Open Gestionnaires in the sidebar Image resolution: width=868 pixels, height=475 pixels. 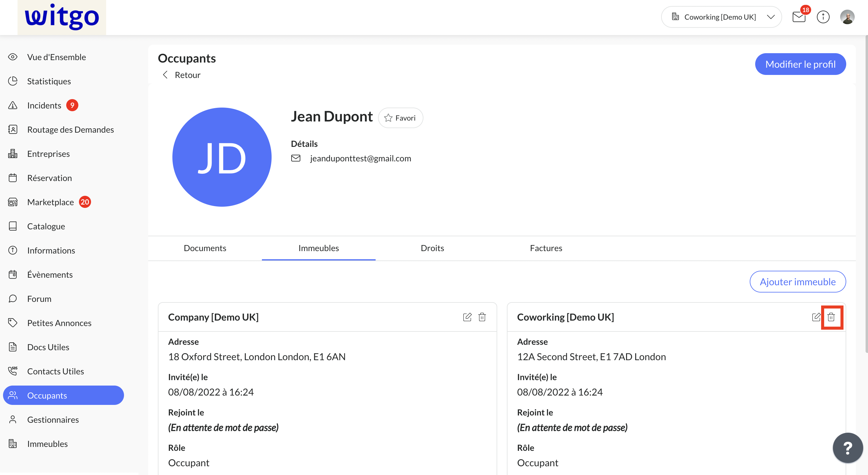click(53, 419)
